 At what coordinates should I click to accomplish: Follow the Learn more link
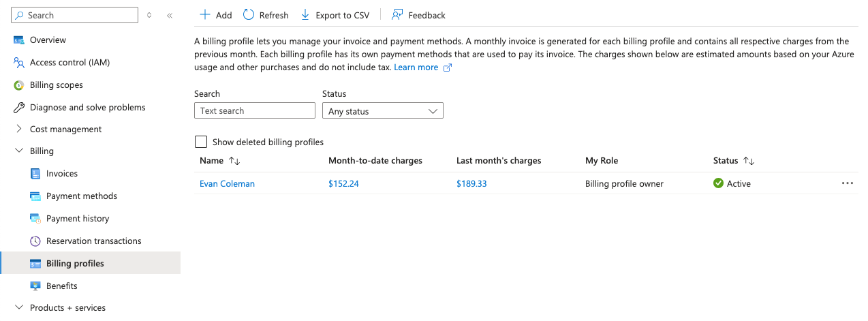(x=416, y=67)
